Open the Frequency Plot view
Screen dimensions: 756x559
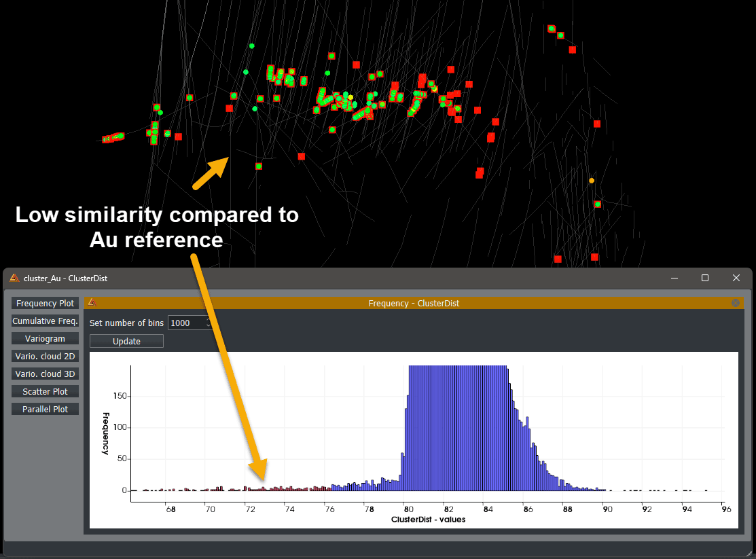[x=46, y=304]
